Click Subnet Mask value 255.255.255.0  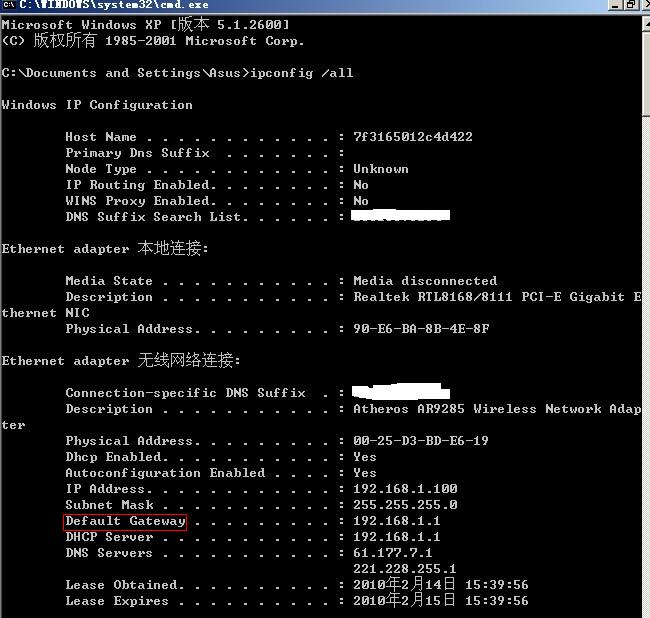pyautogui.click(x=405, y=505)
